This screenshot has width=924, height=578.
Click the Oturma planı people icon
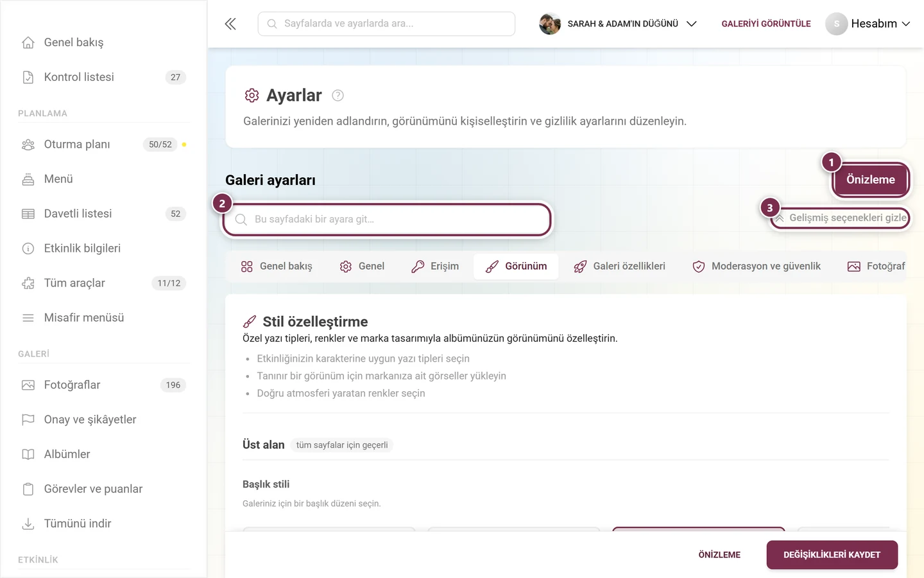[28, 144]
